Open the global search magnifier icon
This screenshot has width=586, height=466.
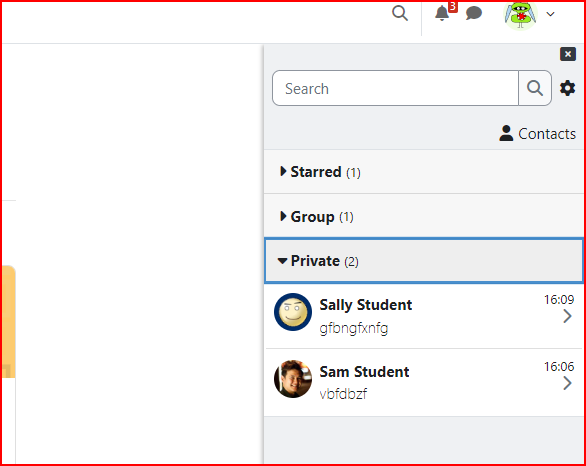point(400,13)
